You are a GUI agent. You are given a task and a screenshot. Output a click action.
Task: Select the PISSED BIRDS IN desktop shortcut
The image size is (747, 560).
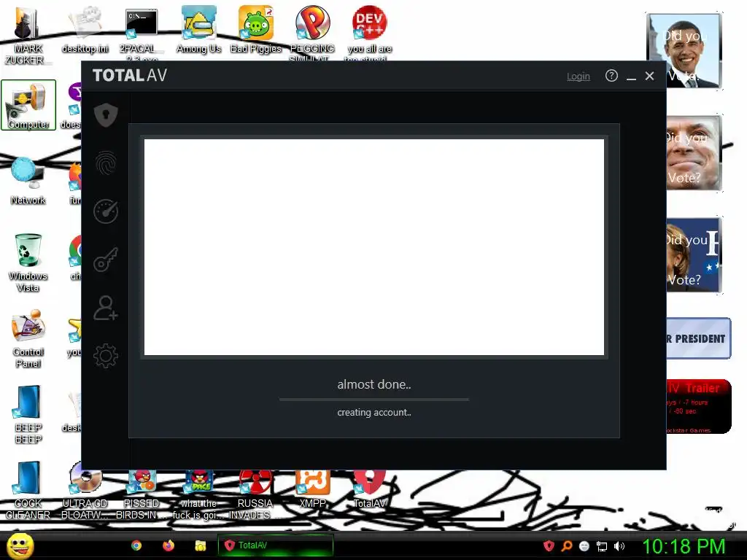tap(142, 495)
